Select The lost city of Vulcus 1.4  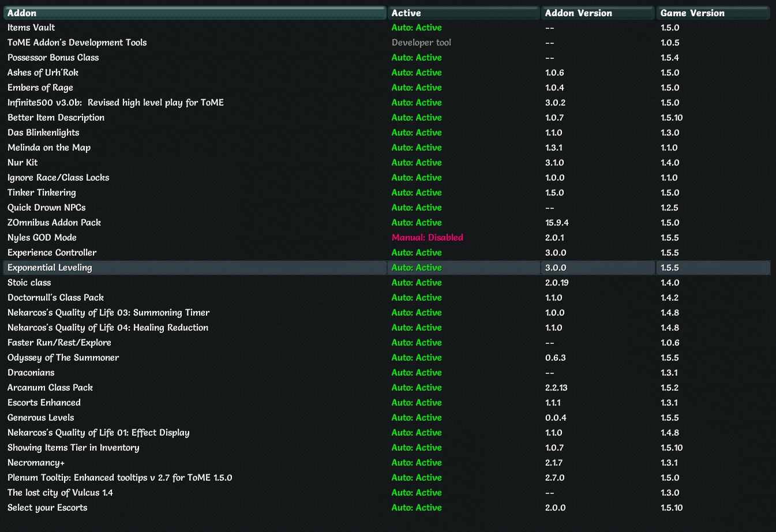60,493
